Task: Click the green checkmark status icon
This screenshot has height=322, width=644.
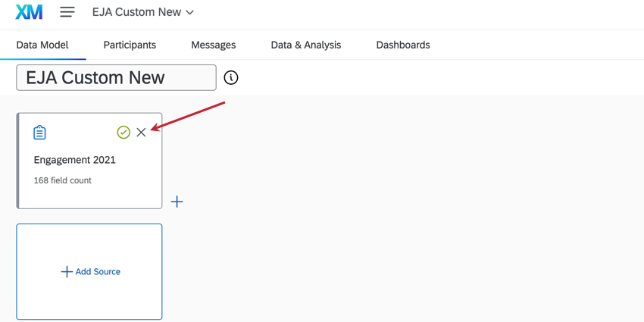Action: click(123, 133)
